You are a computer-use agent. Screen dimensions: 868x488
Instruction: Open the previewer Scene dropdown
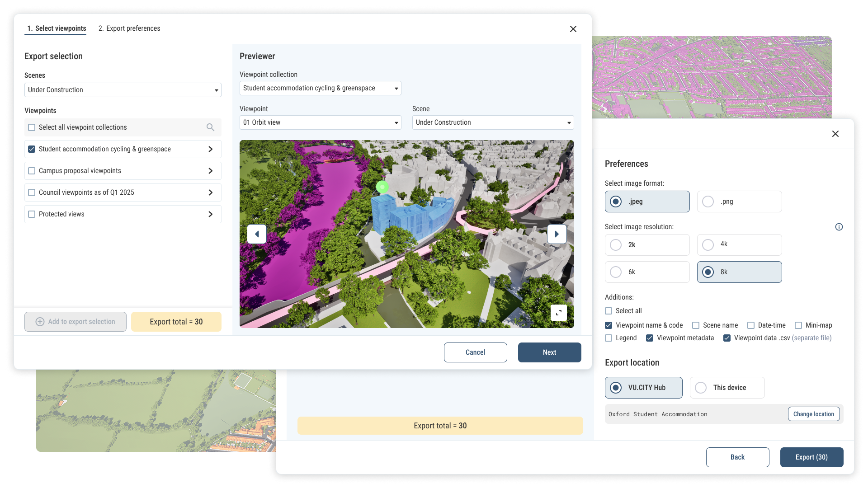click(493, 122)
